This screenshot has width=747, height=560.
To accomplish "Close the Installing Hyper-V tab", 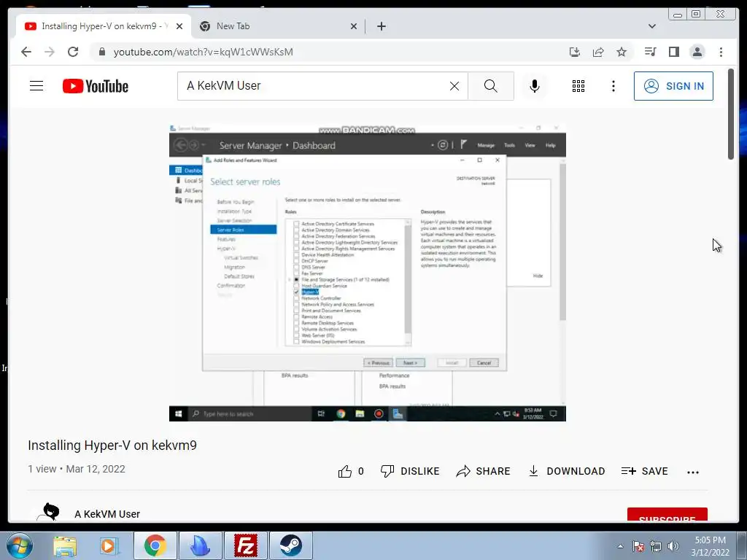I will (179, 27).
